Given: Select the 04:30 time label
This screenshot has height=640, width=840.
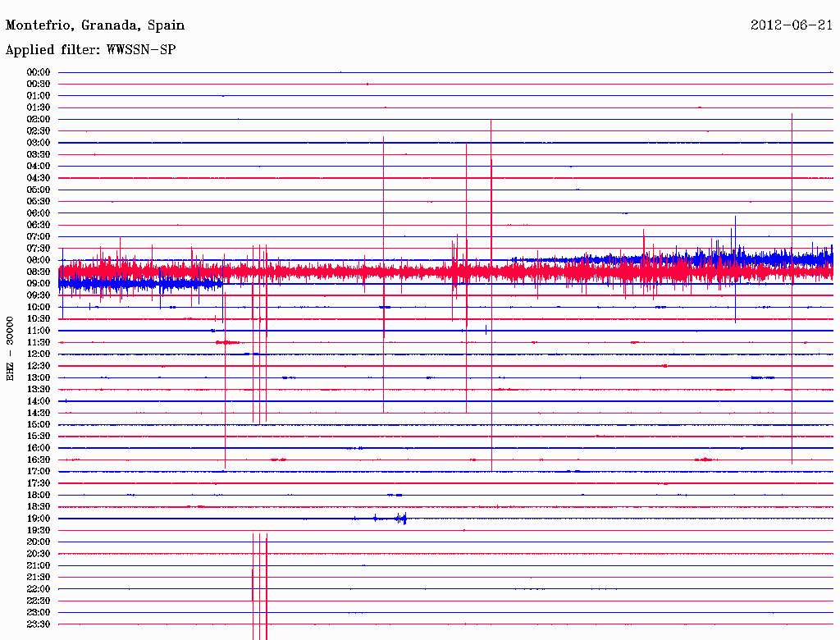Looking at the screenshot, I should tap(39, 178).
